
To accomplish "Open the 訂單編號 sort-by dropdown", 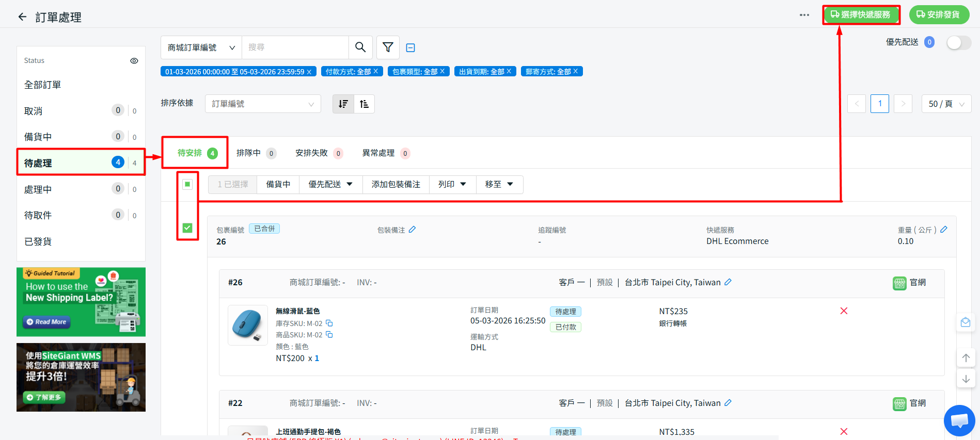I will 263,104.
